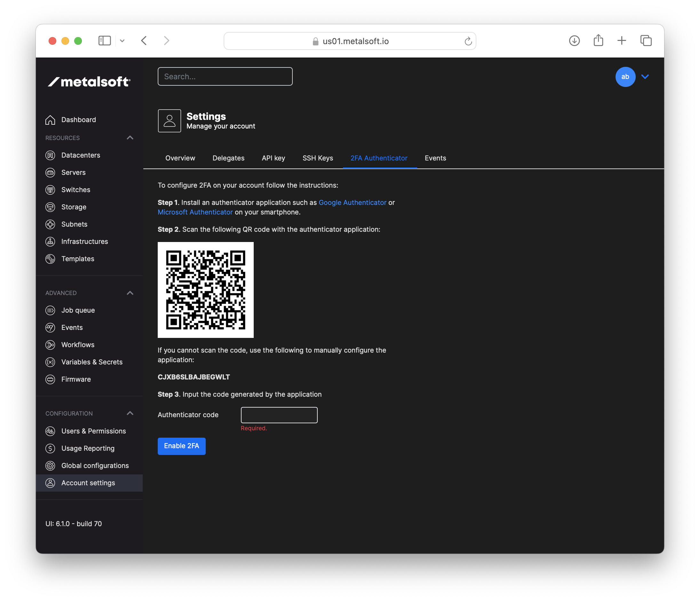Open the user account dropdown chevron
This screenshot has height=601, width=700.
(x=645, y=77)
